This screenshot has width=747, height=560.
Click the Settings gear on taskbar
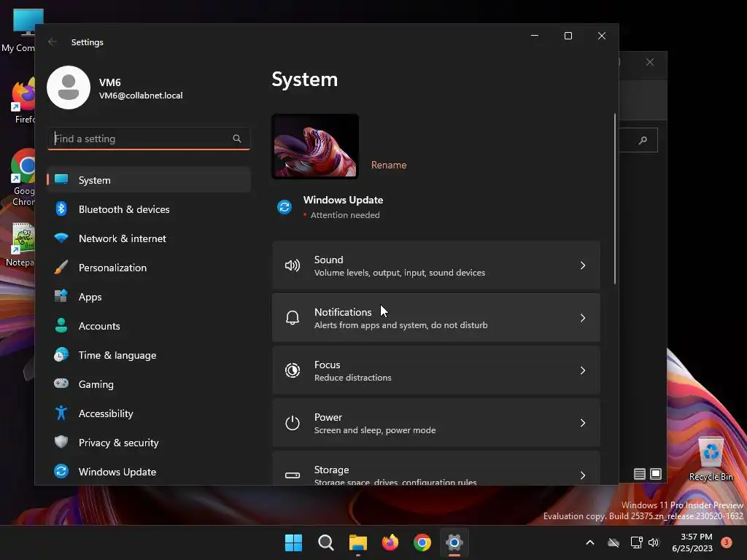coord(454,542)
